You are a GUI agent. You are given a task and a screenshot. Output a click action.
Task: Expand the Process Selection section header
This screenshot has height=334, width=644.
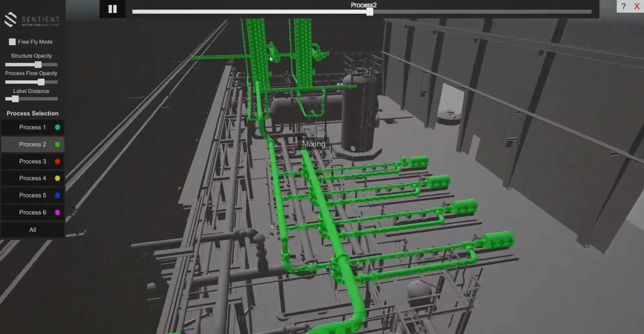pyautogui.click(x=32, y=113)
